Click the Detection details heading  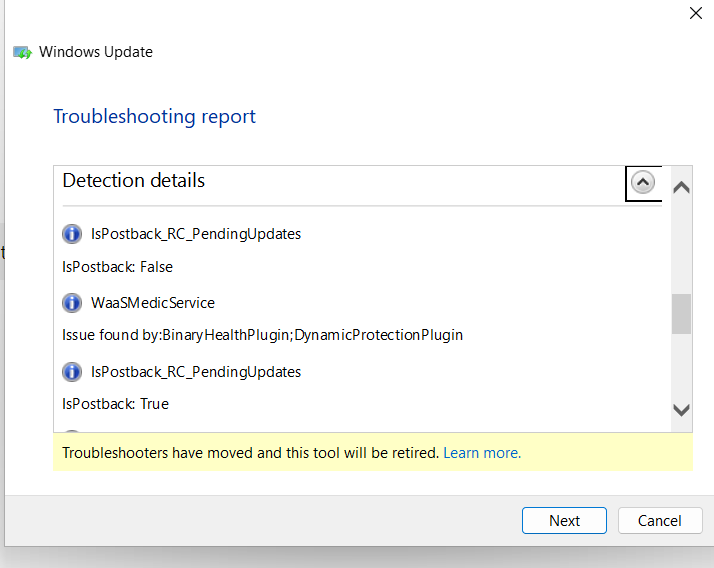[134, 181]
